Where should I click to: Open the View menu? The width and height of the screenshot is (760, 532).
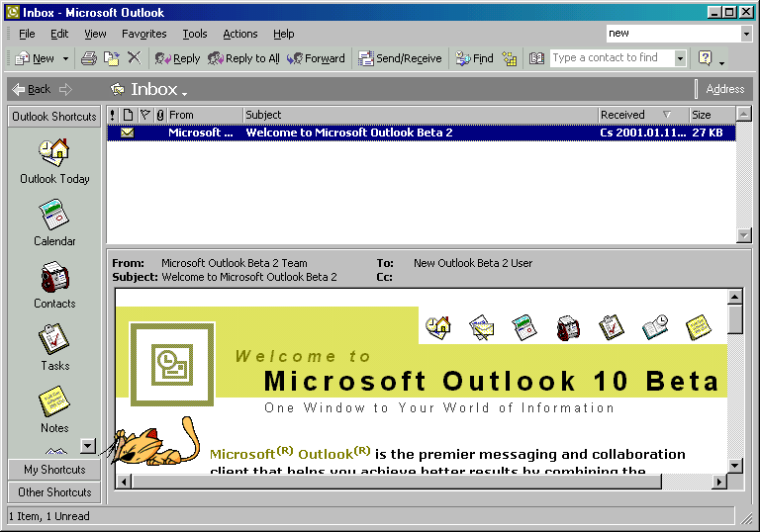point(95,34)
